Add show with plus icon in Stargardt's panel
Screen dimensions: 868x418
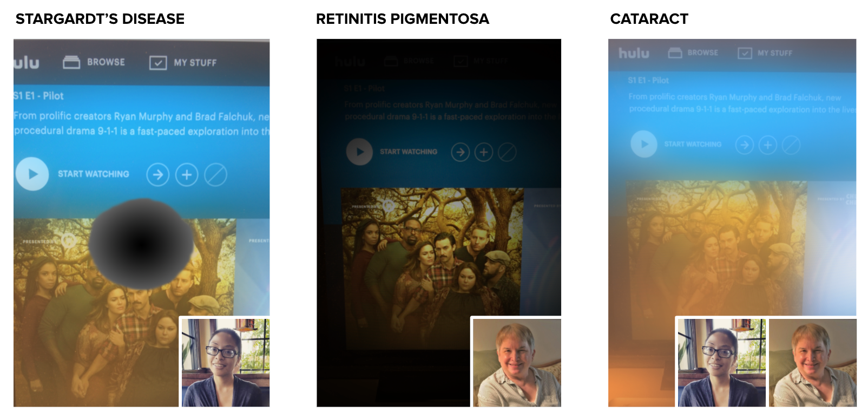pos(187,175)
